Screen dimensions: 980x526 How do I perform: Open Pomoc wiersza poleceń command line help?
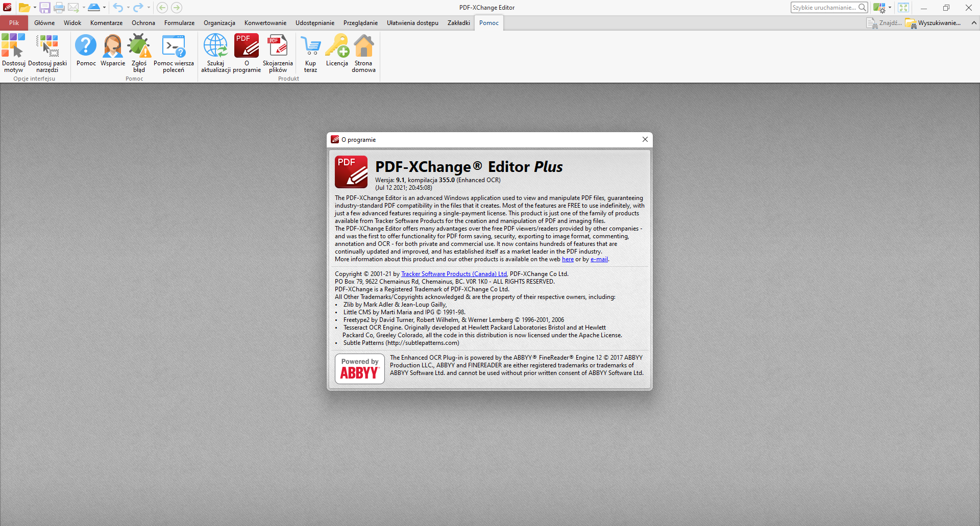point(174,53)
